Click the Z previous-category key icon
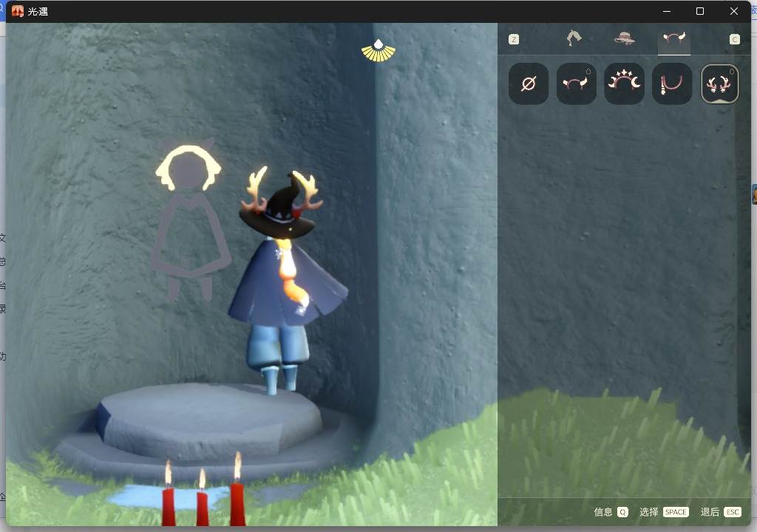This screenshot has height=532, width=757. [x=514, y=40]
